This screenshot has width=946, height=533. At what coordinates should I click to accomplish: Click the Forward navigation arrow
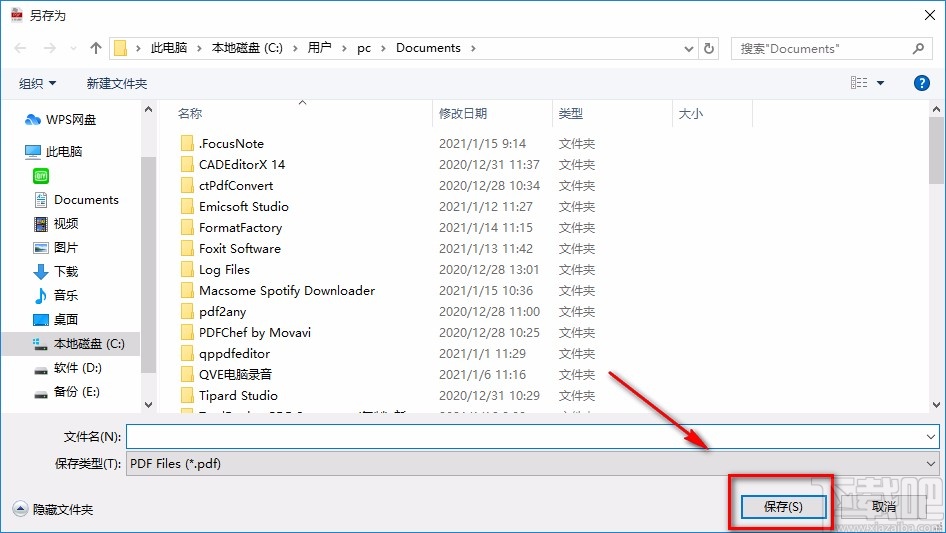49,48
